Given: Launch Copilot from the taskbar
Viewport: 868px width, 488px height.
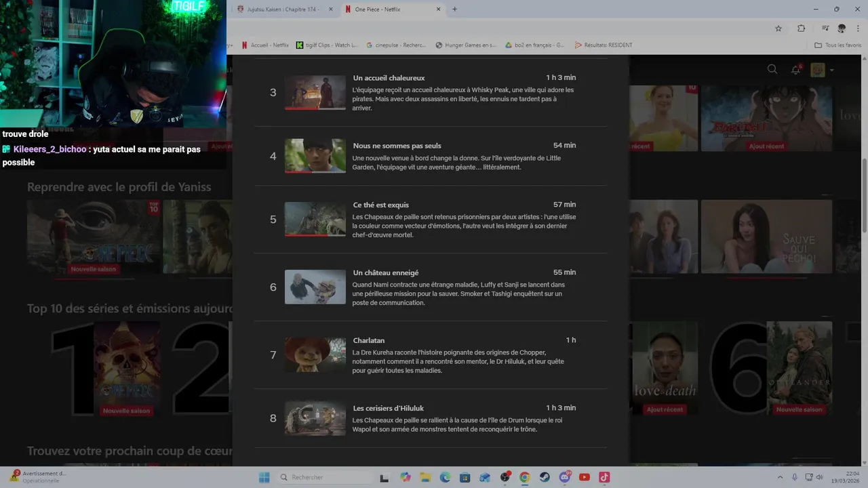Looking at the screenshot, I should point(406,477).
